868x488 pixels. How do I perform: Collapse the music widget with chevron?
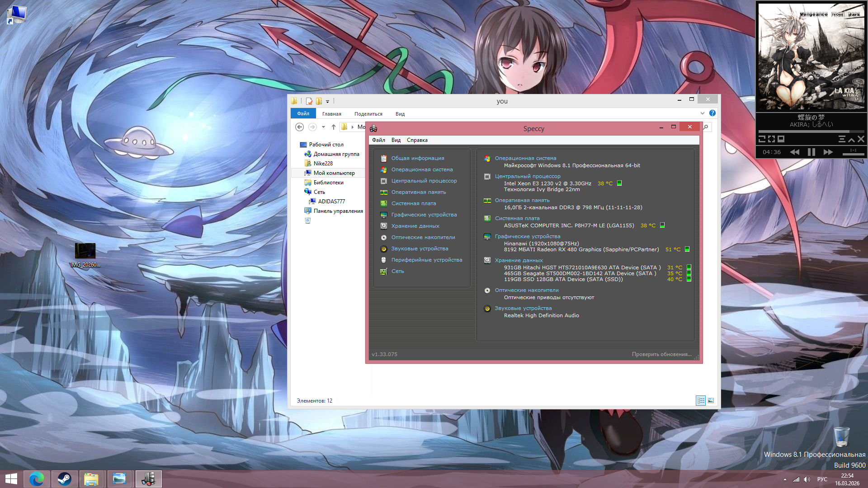coord(851,139)
